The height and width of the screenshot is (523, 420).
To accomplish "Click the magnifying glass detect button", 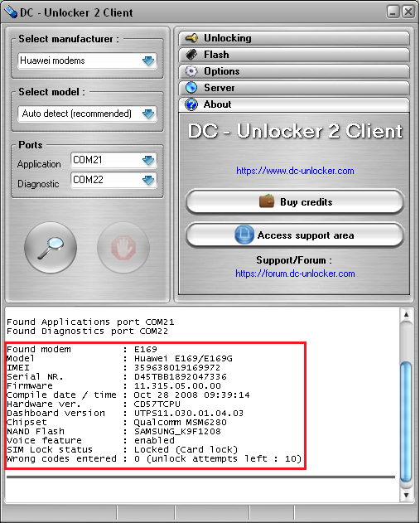I will (x=51, y=248).
